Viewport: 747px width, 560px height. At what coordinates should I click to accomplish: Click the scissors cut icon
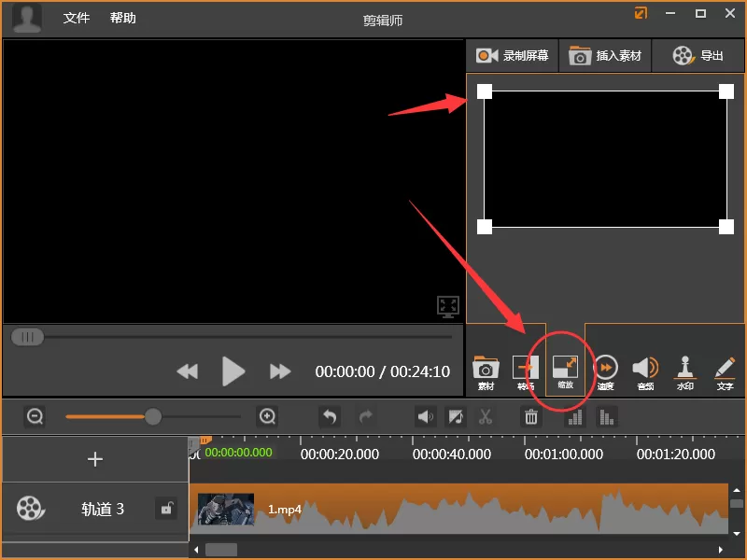pyautogui.click(x=486, y=417)
